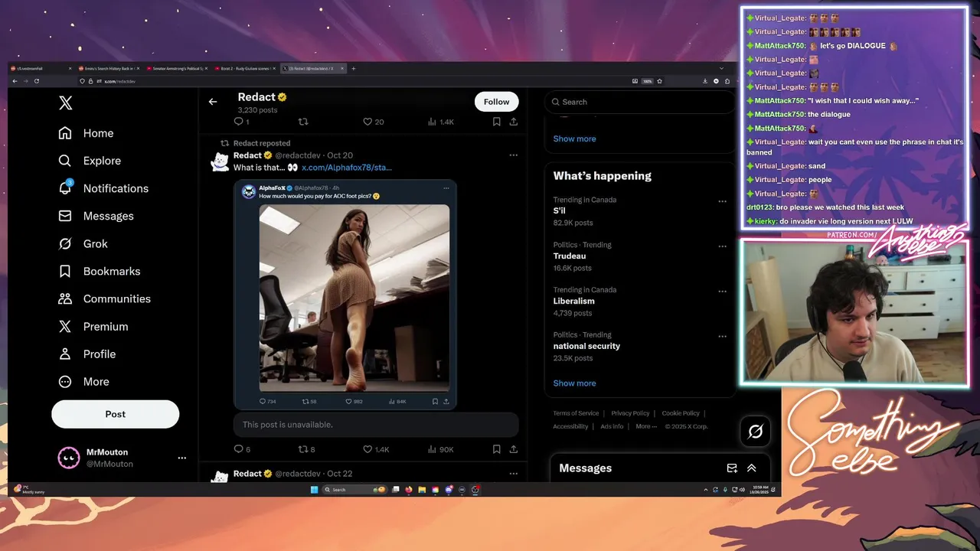The image size is (980, 551).
Task: Repost the post with 8 reposts
Action: click(306, 449)
